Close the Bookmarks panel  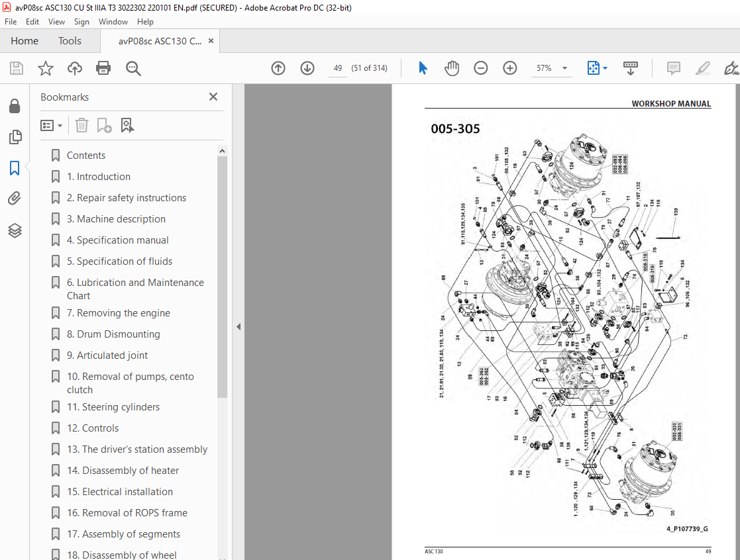coord(213,97)
